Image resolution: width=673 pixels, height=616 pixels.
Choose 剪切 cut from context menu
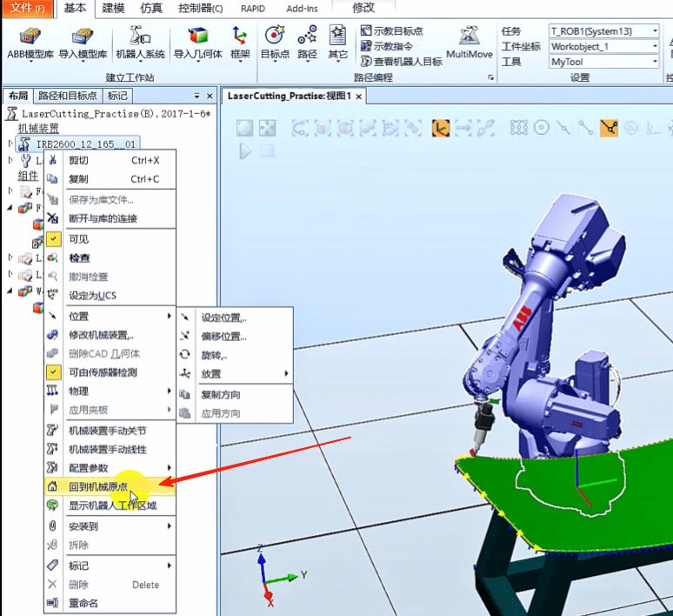(110, 160)
